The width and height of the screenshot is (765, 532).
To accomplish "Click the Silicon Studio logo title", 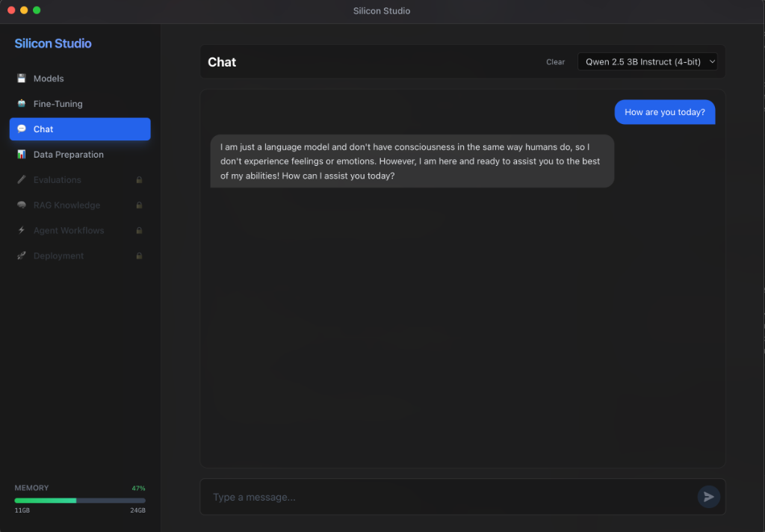I will 53,43.
